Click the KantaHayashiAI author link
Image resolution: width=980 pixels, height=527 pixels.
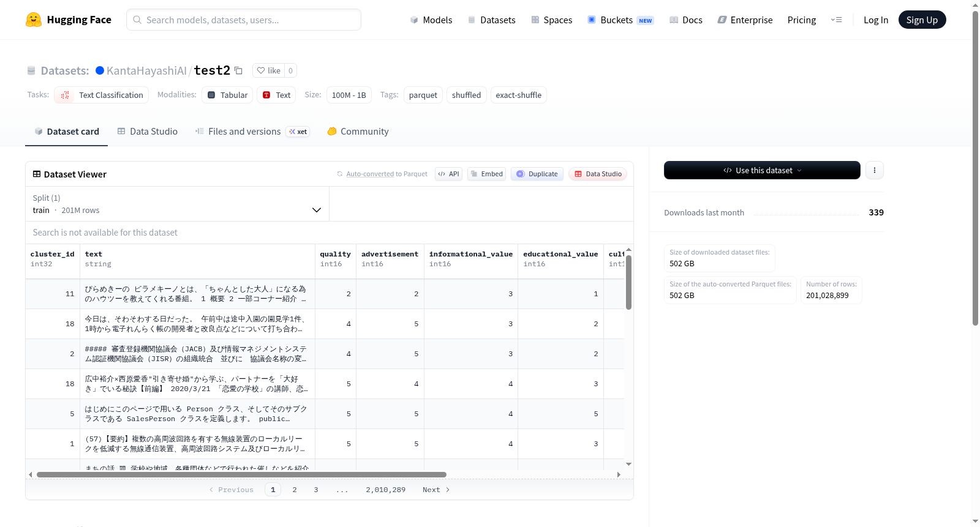pos(146,70)
